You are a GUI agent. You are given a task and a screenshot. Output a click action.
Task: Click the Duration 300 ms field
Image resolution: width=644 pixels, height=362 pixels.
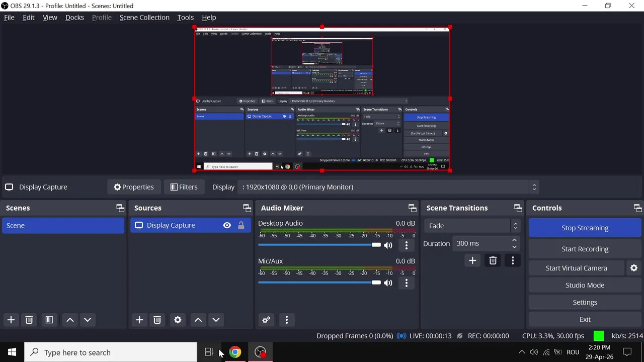pos(486,243)
